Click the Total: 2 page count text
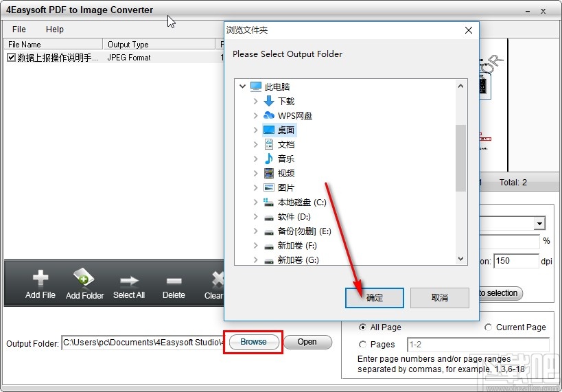The height and width of the screenshot is (392, 562). [x=513, y=182]
